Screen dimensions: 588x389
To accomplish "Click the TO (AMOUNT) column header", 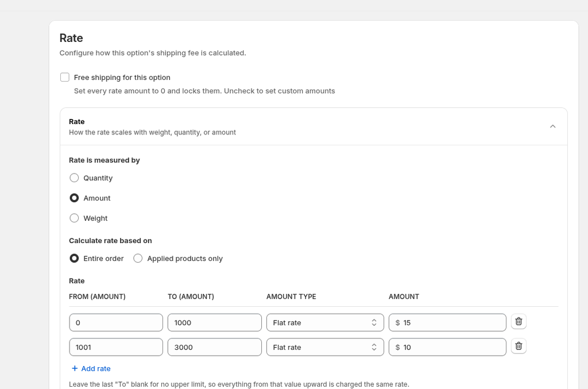I will (x=191, y=296).
